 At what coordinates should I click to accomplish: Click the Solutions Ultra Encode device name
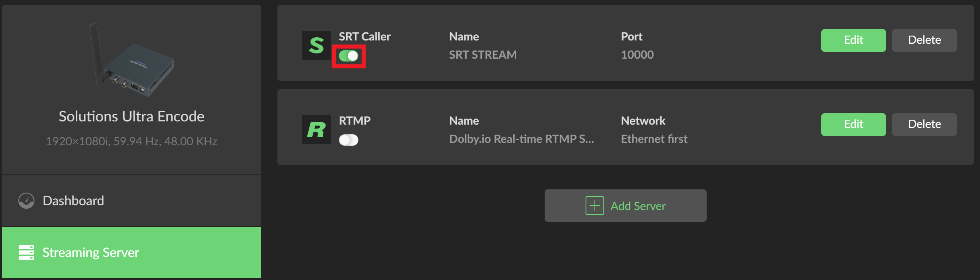132,117
